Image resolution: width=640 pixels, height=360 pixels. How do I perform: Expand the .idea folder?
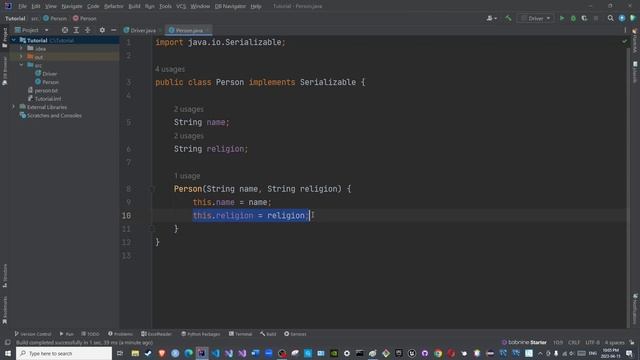tap(21, 48)
